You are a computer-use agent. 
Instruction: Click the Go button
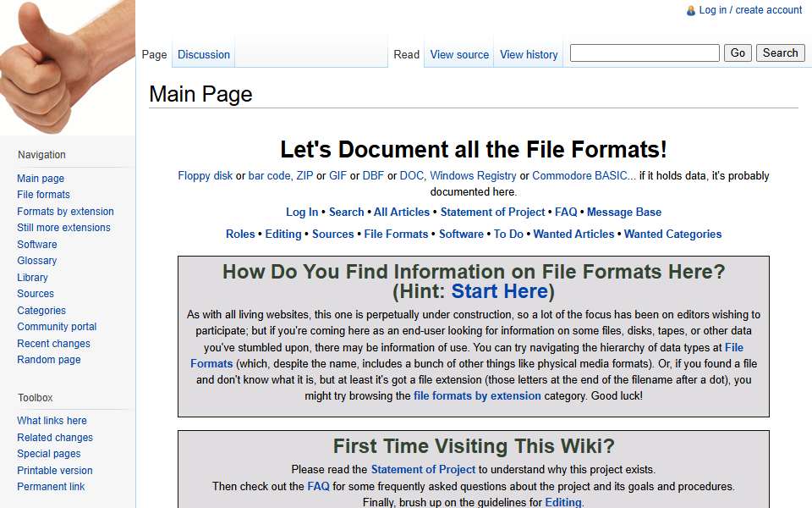click(x=738, y=52)
